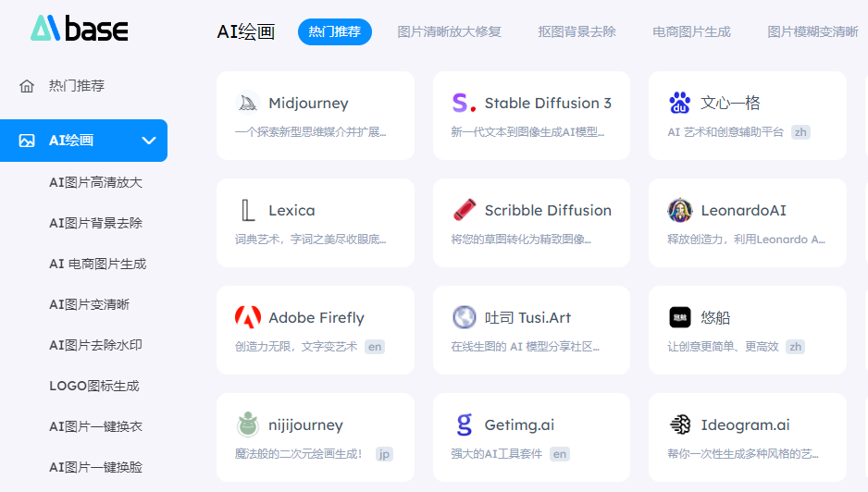Screen dimensions: 868x492
Task: Click the 悠船 black square icon
Action: click(680, 317)
